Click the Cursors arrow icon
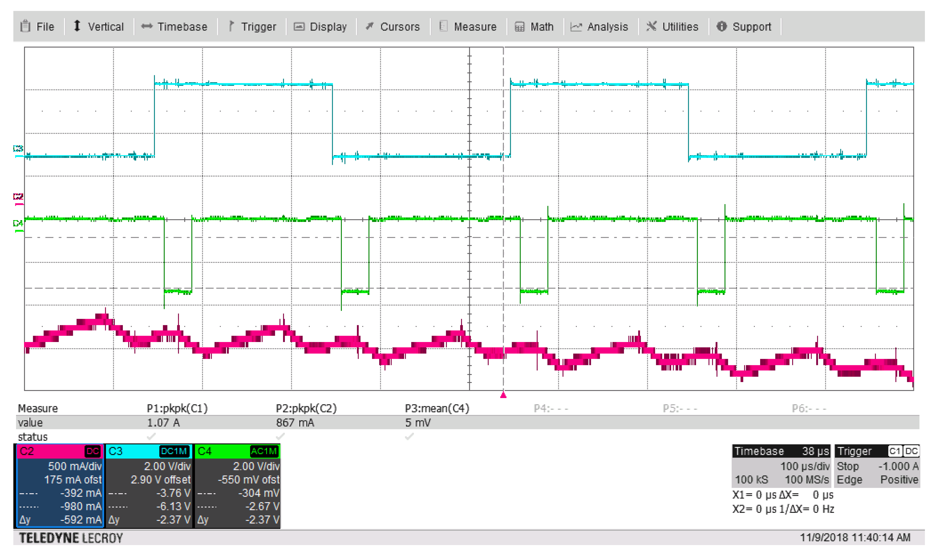 (370, 26)
